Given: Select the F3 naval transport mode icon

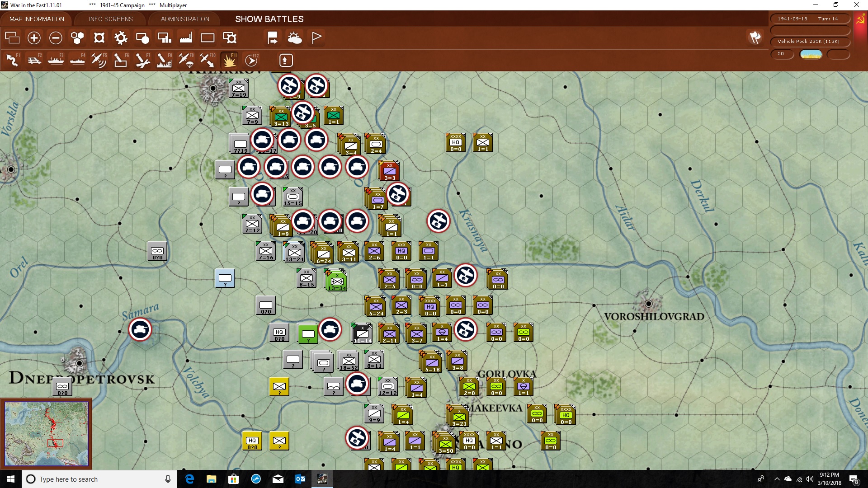Looking at the screenshot, I should point(56,60).
